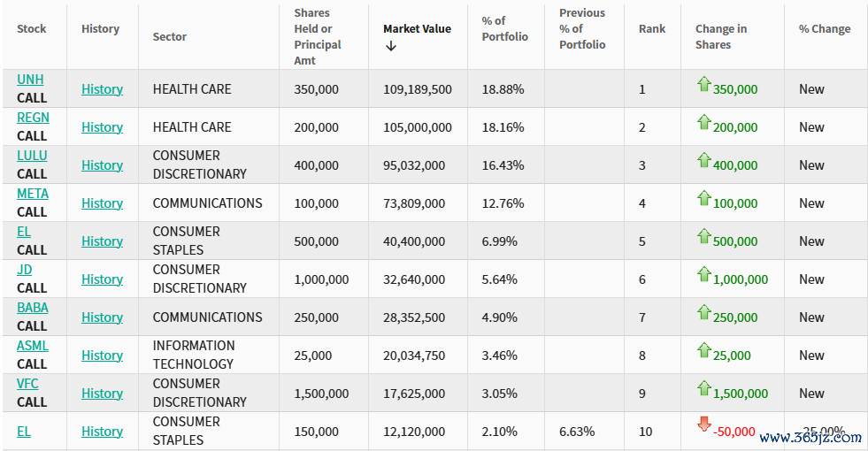Sort by Previous % of Portfolio header
The width and height of the screenshot is (868, 451).
pos(582,29)
